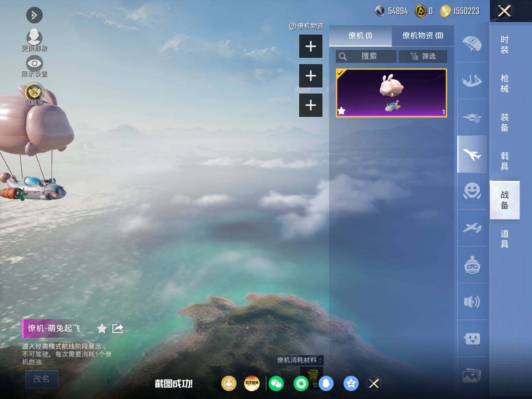532x399 pixels.
Task: Open the collector level 84 badge
Action: 34,94
